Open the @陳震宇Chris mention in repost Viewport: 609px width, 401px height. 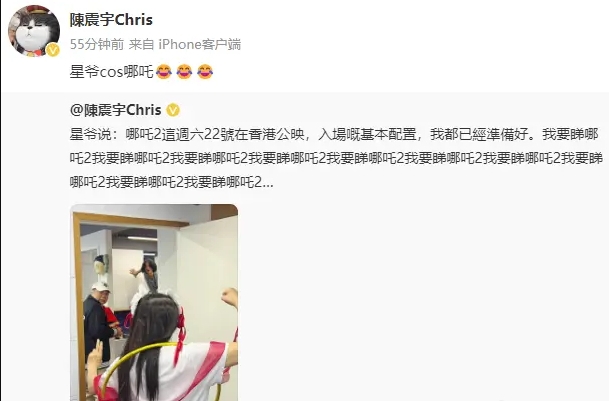[x=115, y=110]
